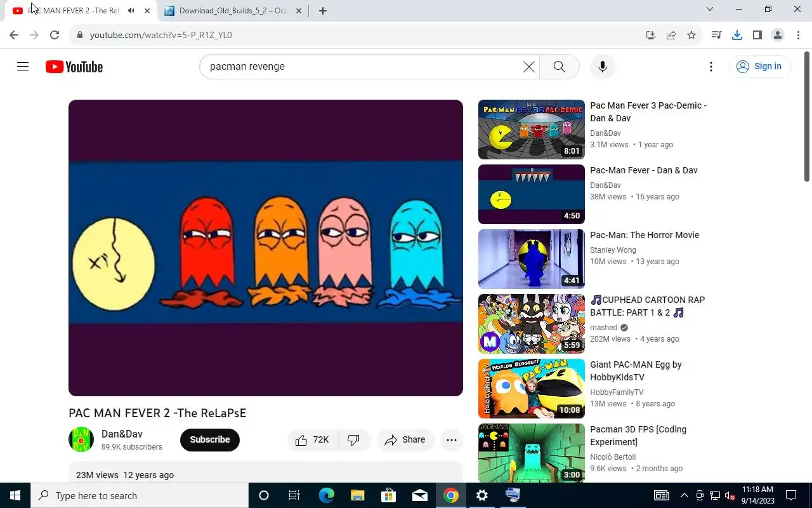This screenshot has height=508, width=812.
Task: Click the Sign in button
Action: pyautogui.click(x=760, y=67)
